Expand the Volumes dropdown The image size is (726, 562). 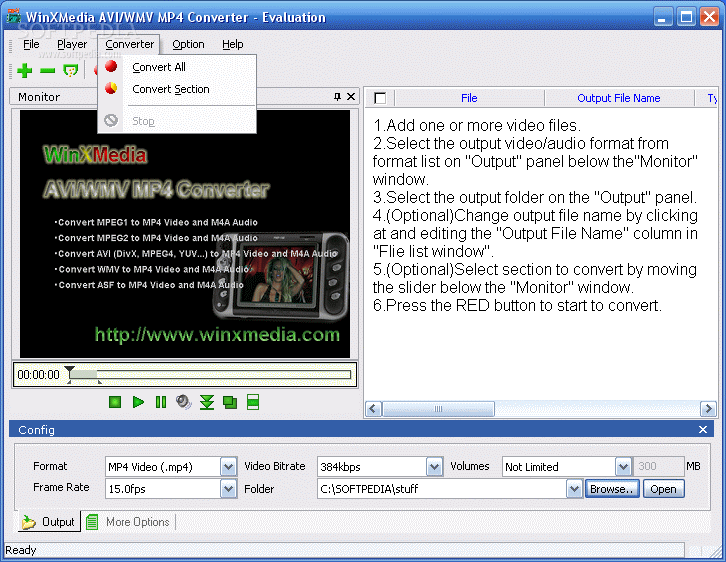pyautogui.click(x=623, y=467)
